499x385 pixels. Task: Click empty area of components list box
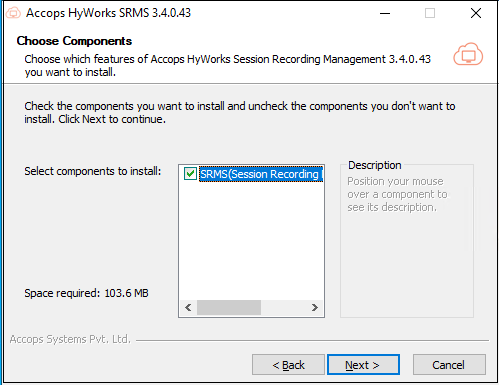pos(251,240)
